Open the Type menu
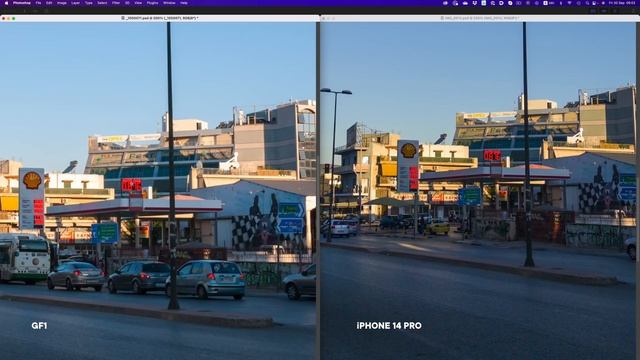 pyautogui.click(x=89, y=3)
